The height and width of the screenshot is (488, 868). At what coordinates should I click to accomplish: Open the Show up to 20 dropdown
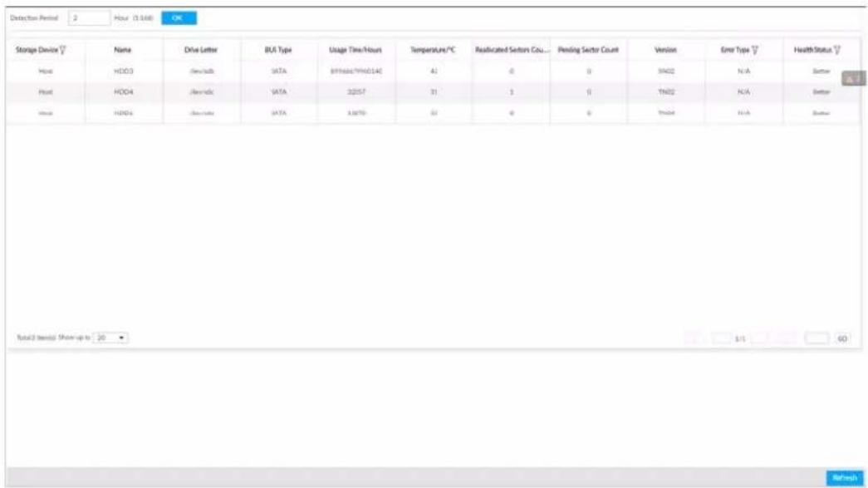coord(110,338)
